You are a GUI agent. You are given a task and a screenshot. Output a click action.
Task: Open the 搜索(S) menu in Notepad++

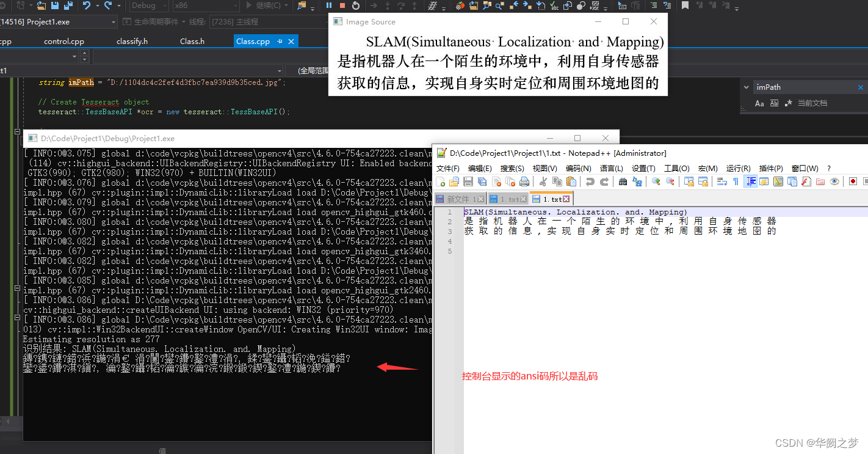tap(512, 169)
